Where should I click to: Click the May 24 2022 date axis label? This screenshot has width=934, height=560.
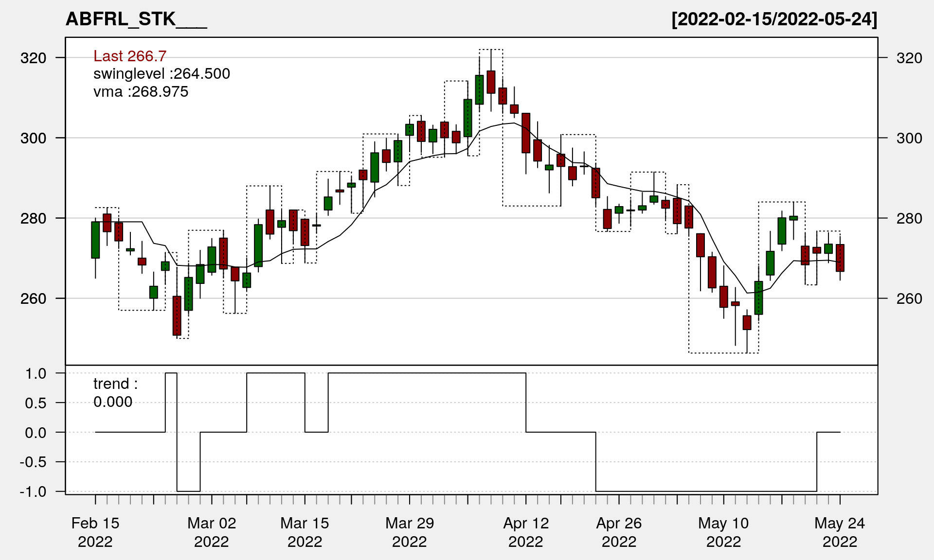[x=840, y=532]
